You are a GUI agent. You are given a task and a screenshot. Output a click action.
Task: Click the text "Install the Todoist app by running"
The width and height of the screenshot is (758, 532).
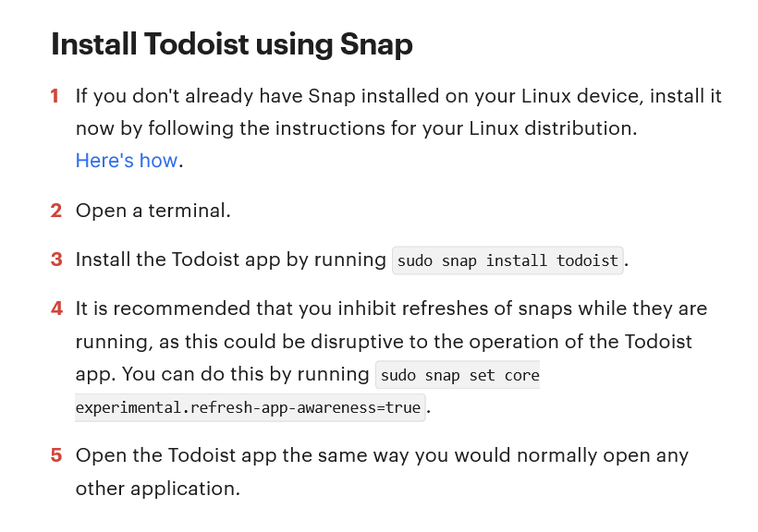pyautogui.click(x=231, y=260)
